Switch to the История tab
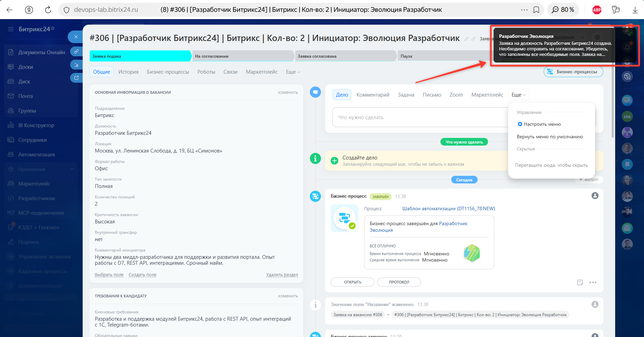Image resolution: width=644 pixels, height=337 pixels. pos(129,72)
